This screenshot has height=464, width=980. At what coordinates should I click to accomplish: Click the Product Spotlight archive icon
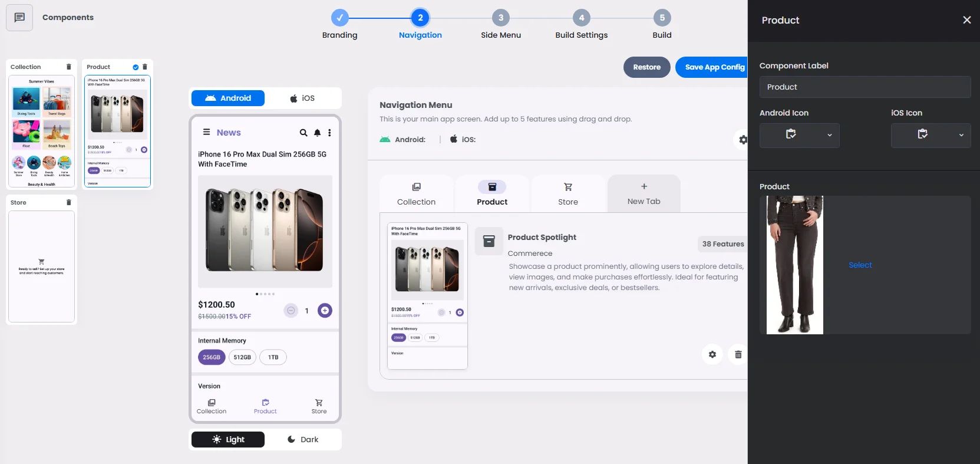[489, 241]
